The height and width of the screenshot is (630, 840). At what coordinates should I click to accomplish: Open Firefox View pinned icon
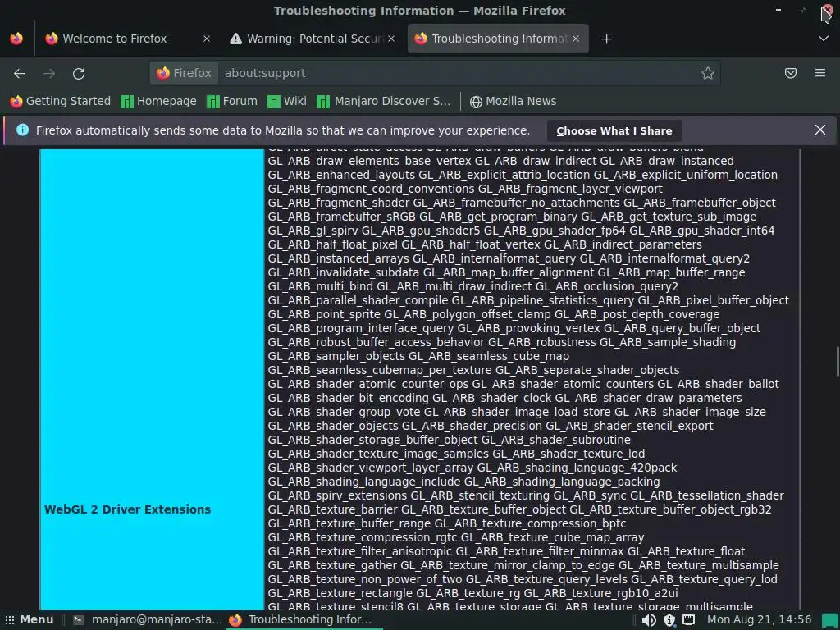coord(16,39)
